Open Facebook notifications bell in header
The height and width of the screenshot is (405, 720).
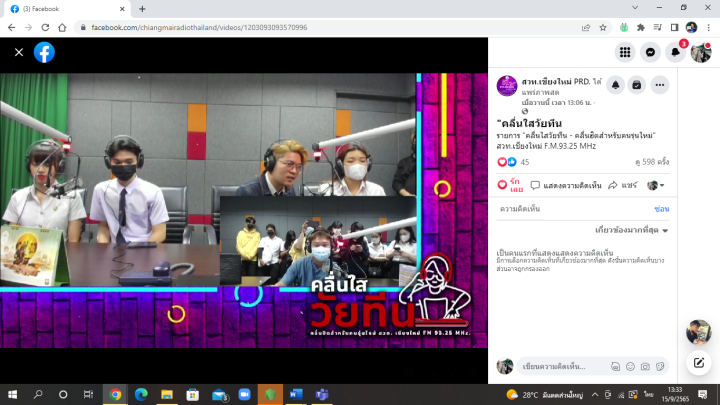[675, 52]
